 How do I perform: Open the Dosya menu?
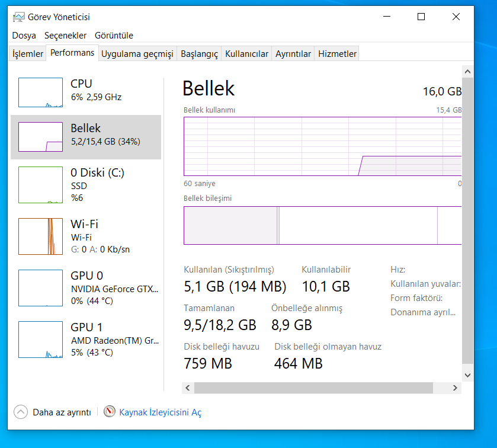tap(24, 36)
